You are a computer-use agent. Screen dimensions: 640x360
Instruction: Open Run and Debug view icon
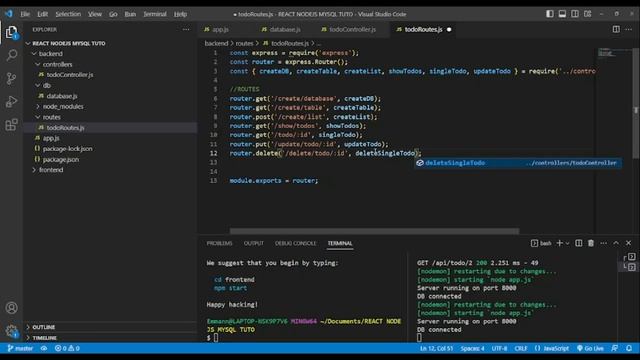(x=11, y=102)
